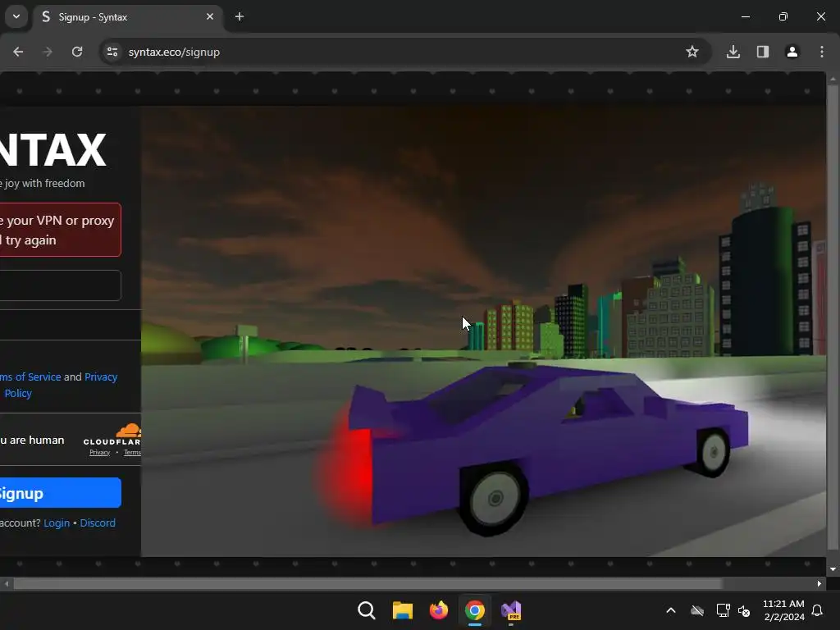Click the page vertical scrollbar thumb
The width and height of the screenshot is (840, 630).
833,317
